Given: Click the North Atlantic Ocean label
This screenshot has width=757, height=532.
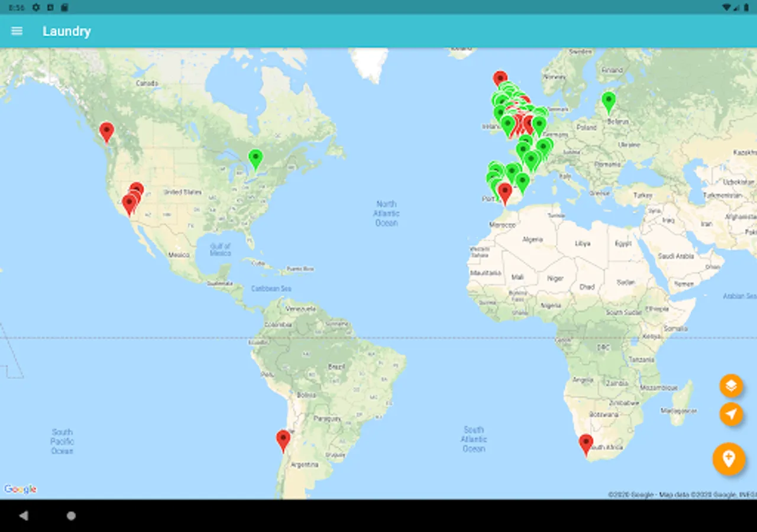Looking at the screenshot, I should click(x=386, y=213).
